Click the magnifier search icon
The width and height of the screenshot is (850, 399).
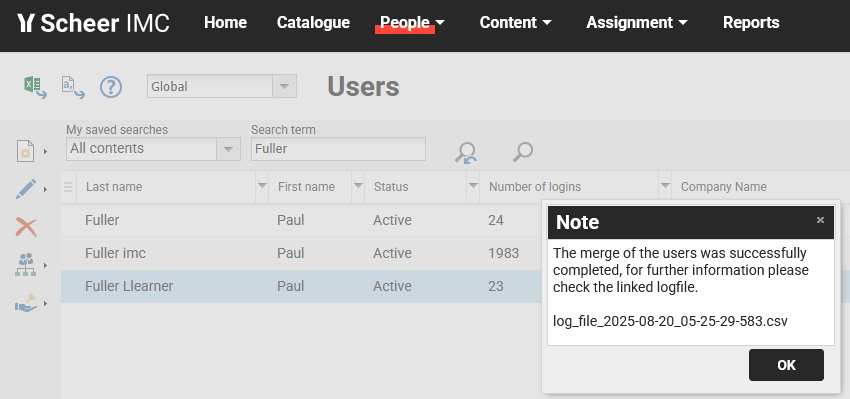pos(523,152)
